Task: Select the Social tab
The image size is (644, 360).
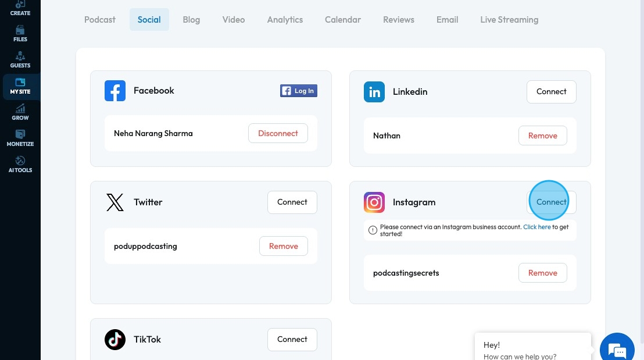Action: tap(149, 20)
